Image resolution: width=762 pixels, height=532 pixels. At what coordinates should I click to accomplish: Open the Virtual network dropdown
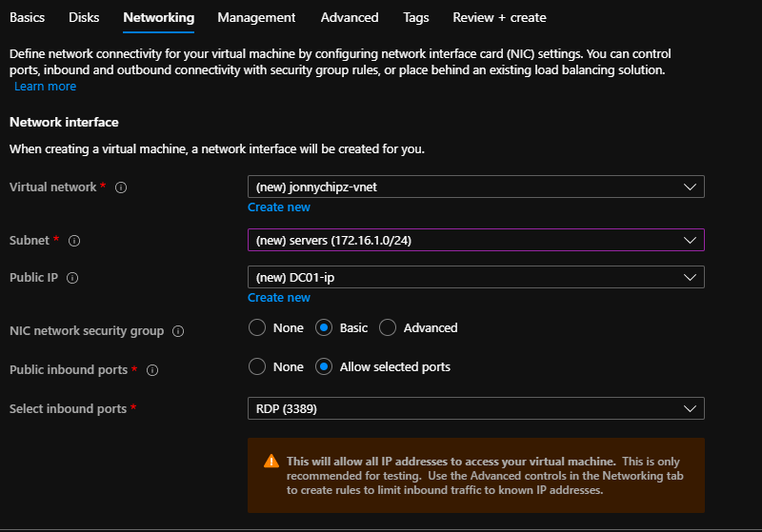pyautogui.click(x=475, y=187)
